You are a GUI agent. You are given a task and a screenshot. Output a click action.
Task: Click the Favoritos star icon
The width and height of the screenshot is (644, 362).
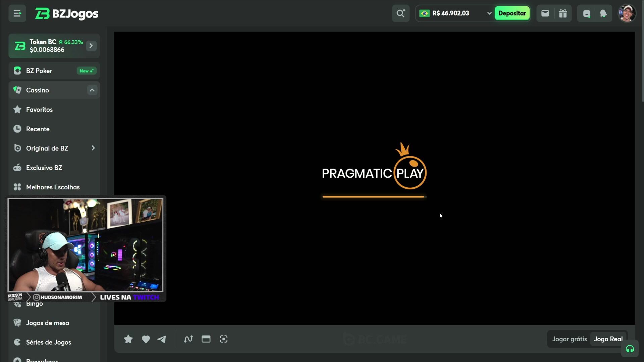[x=17, y=109]
